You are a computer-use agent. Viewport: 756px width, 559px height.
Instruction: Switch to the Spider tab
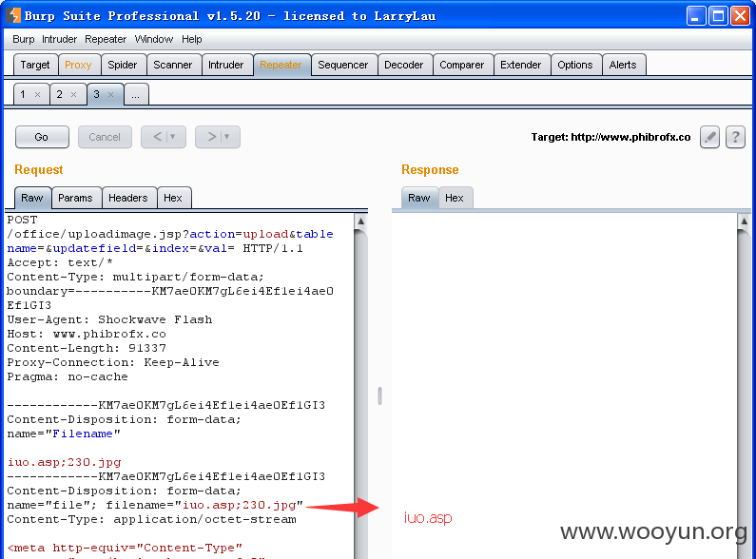[123, 65]
